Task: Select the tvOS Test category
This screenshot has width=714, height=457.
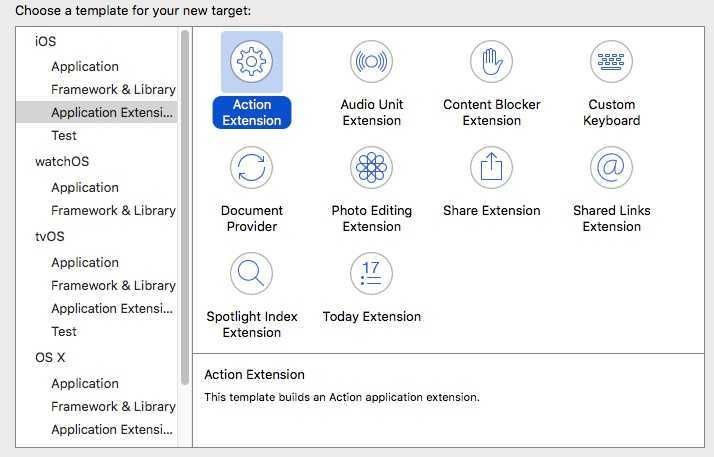Action: click(64, 331)
